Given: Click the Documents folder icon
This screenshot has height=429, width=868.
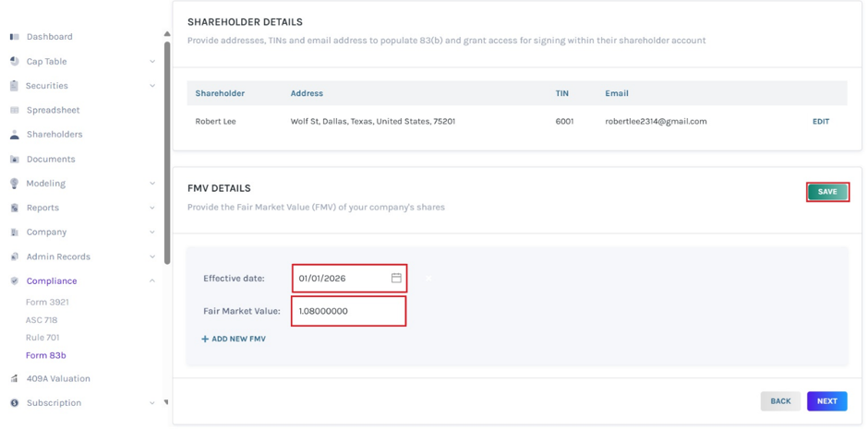Looking at the screenshot, I should pyautogui.click(x=15, y=160).
